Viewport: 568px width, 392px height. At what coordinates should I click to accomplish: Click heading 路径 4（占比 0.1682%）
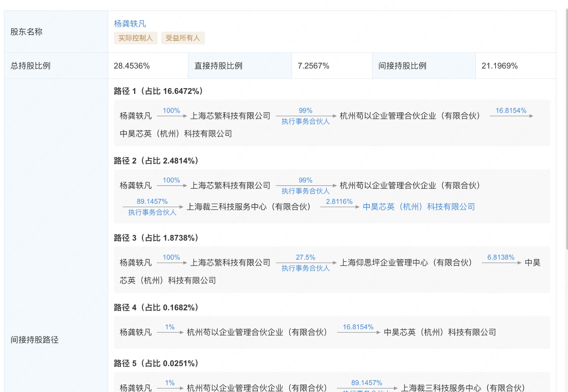[156, 307]
